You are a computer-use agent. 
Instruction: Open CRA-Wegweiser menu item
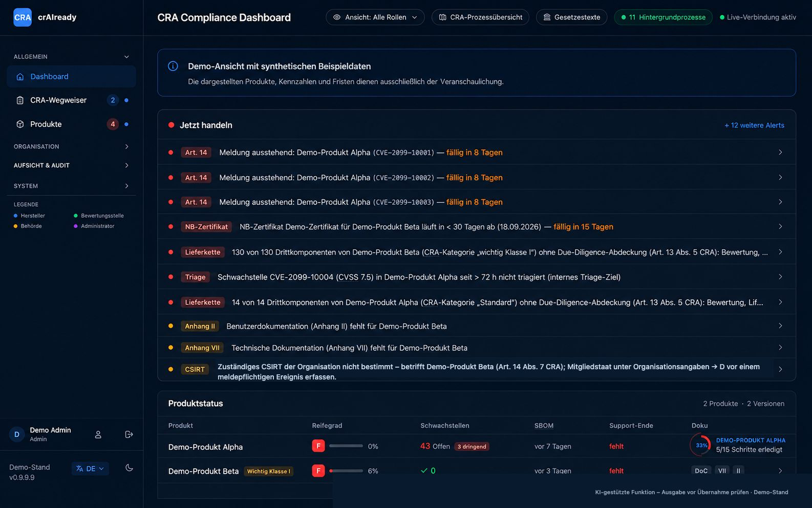(x=71, y=100)
